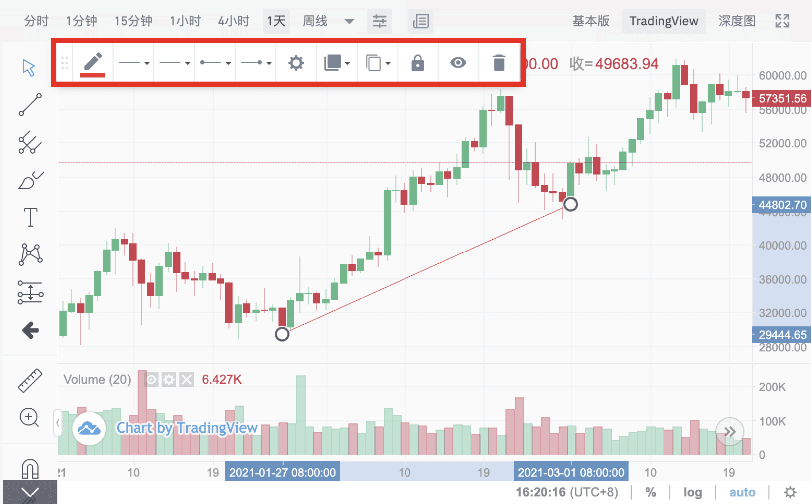Click the left panel collapse chevron
The image size is (812, 504).
coord(58,423)
